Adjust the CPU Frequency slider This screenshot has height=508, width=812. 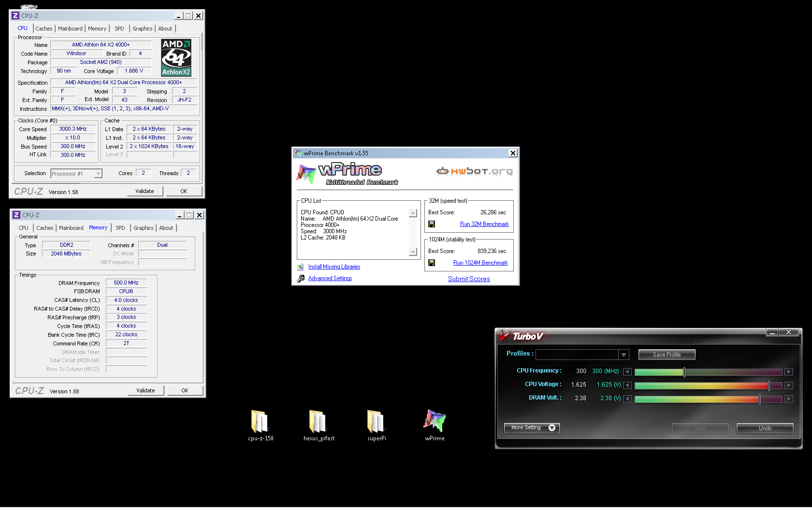click(x=684, y=372)
